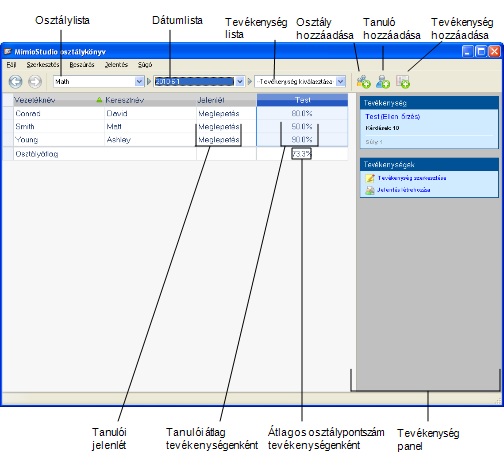The height and width of the screenshot is (467, 504).
Task: Click the Matt first name cell
Action: (150, 126)
